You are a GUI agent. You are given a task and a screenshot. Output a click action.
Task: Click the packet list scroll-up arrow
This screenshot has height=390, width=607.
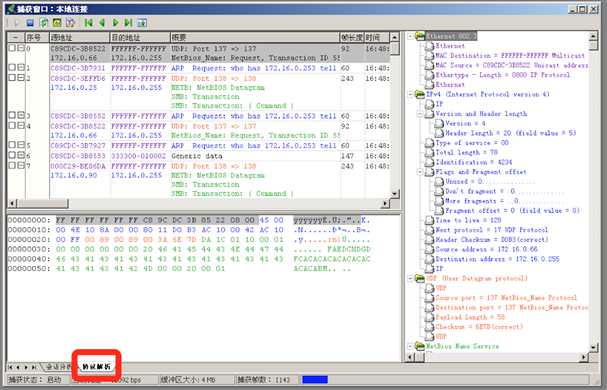394,37
